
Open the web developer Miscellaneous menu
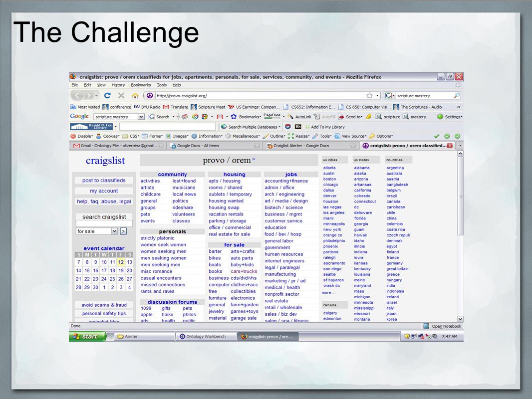coord(242,136)
